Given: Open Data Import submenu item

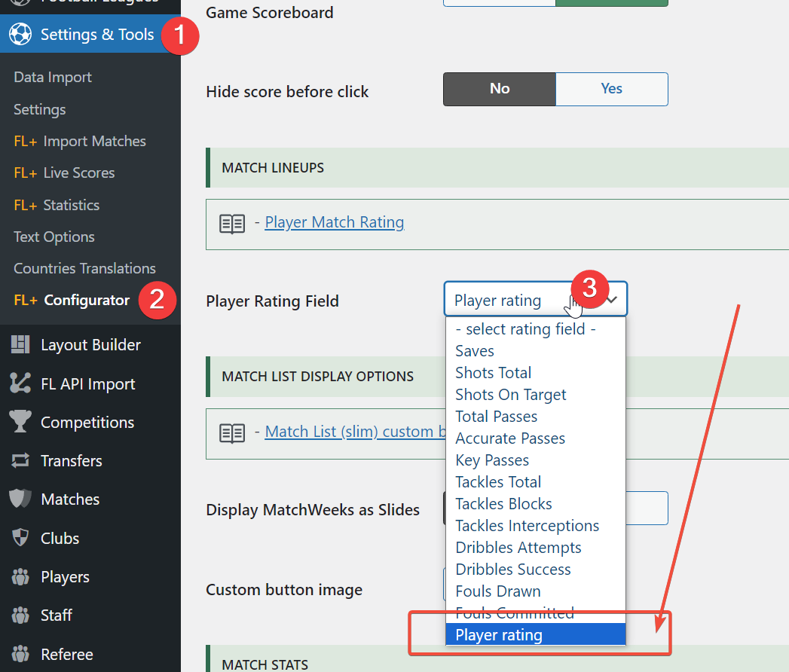Looking at the screenshot, I should point(53,77).
